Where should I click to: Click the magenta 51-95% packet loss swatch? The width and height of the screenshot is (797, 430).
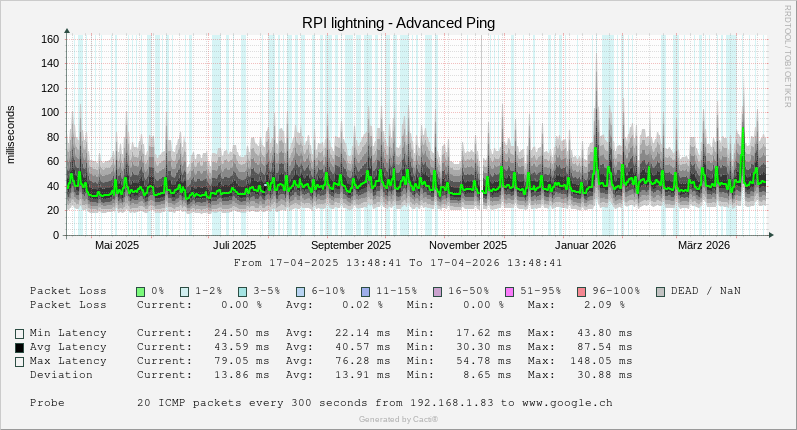(x=510, y=291)
